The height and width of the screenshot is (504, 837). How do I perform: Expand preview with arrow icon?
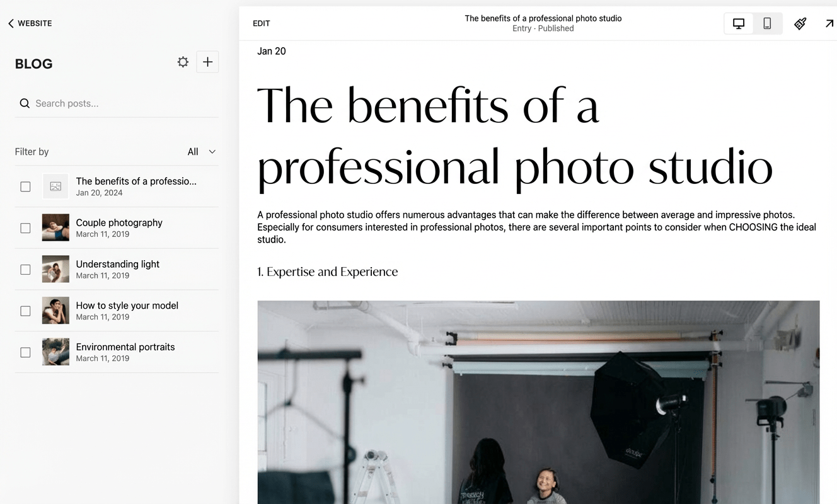coord(829,23)
